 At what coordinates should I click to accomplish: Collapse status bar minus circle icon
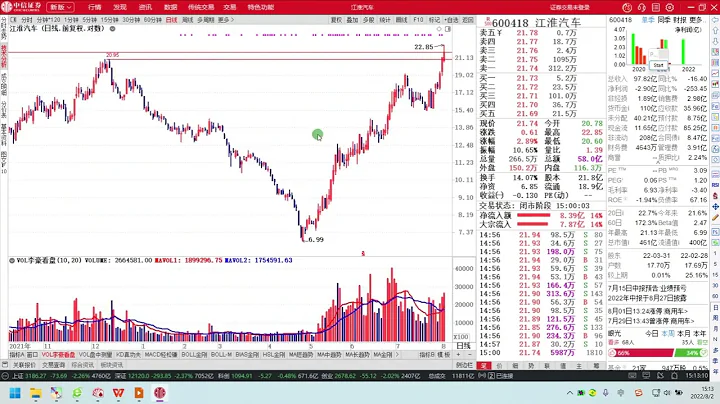click(x=5, y=376)
